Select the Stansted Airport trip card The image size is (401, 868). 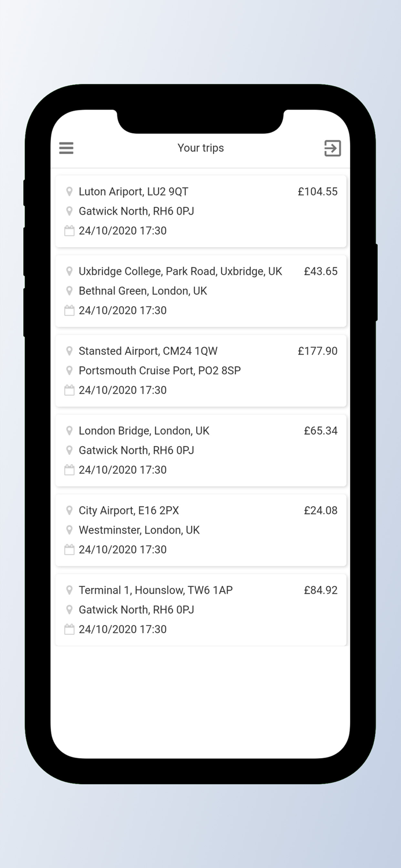(x=201, y=370)
